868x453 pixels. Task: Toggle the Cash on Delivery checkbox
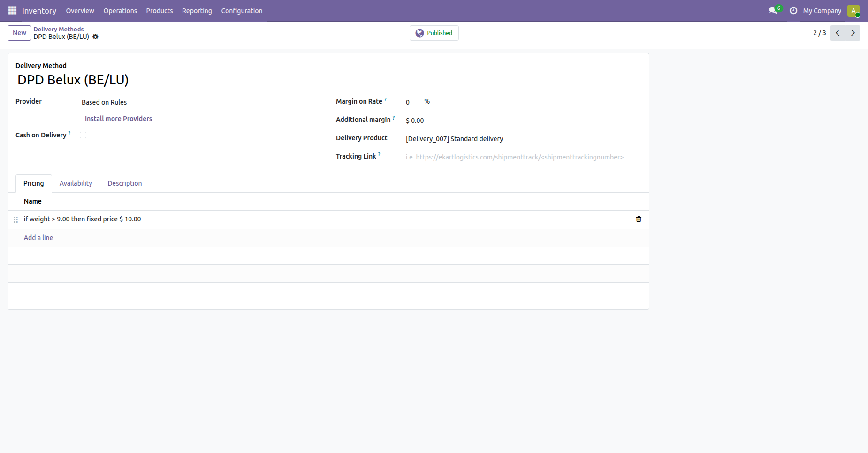[x=83, y=135]
